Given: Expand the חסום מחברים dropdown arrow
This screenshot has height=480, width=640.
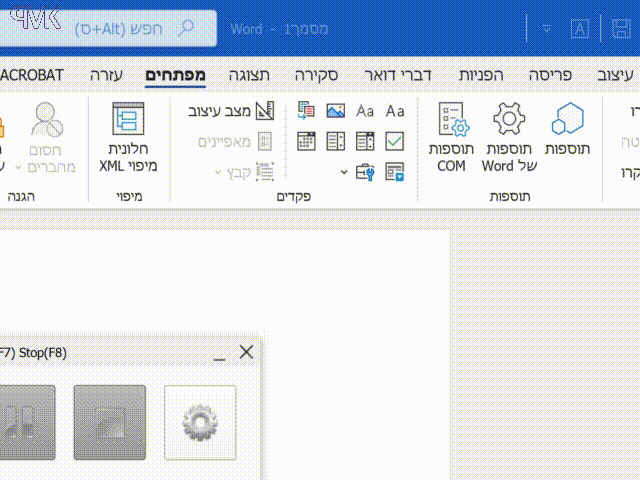Looking at the screenshot, I should pos(18,167).
